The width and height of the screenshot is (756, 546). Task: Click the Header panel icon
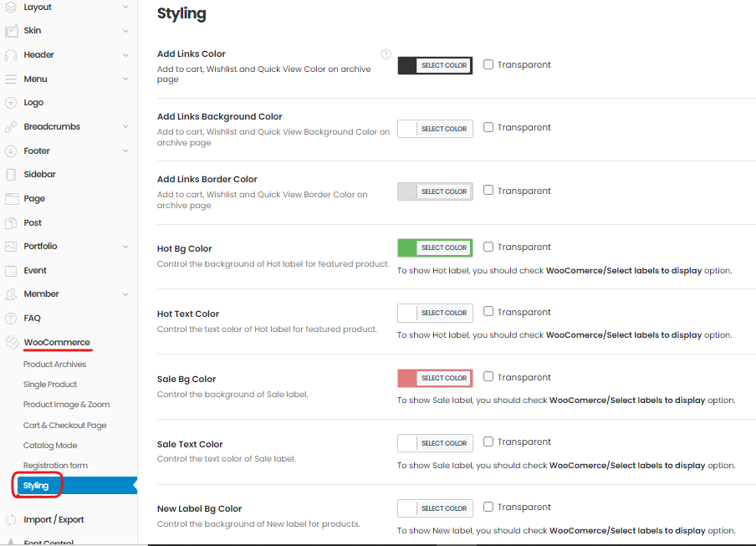click(11, 55)
